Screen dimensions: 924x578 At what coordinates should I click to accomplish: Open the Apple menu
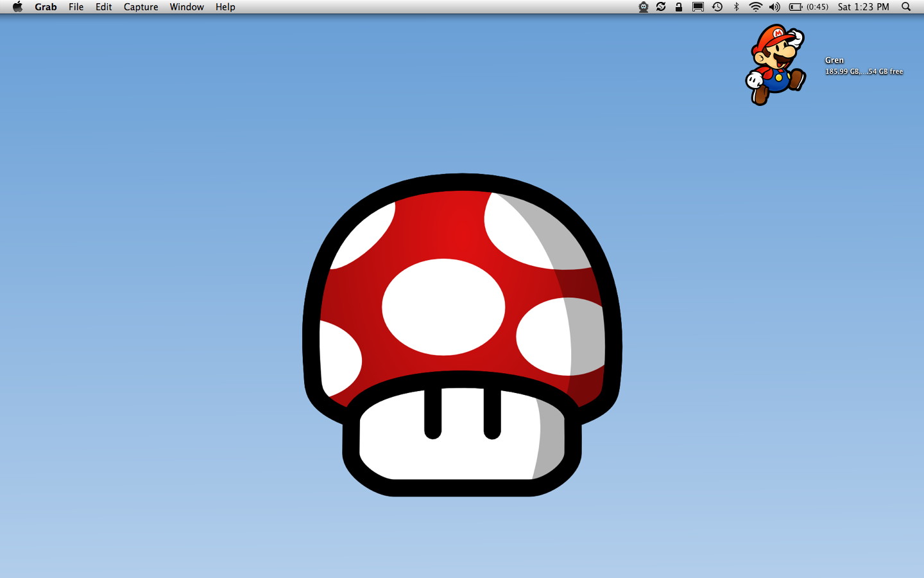(17, 7)
